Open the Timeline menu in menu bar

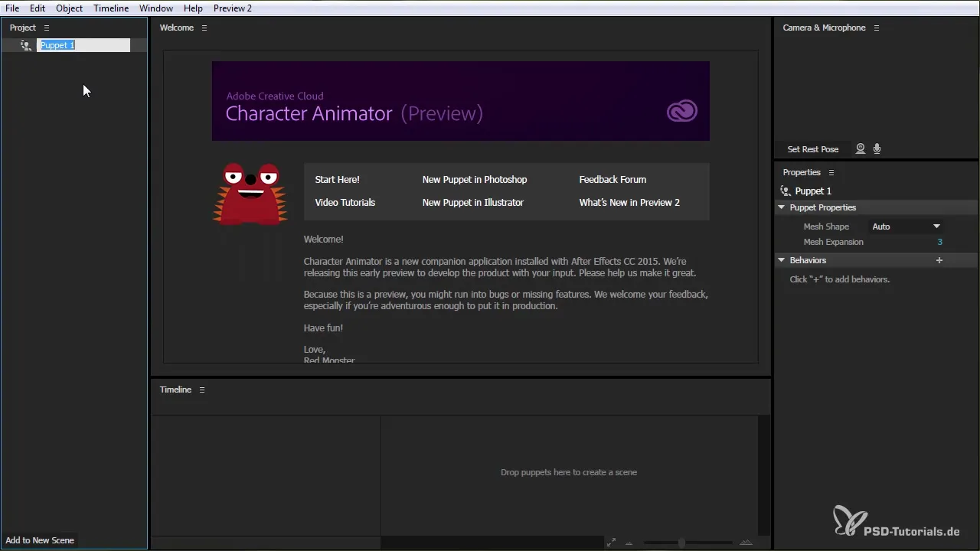[x=111, y=8]
